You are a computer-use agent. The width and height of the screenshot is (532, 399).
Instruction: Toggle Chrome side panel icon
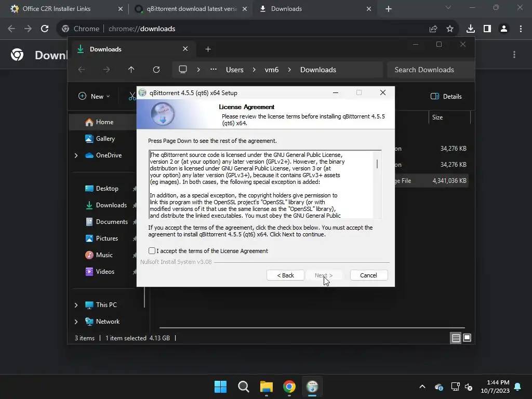pos(487,29)
